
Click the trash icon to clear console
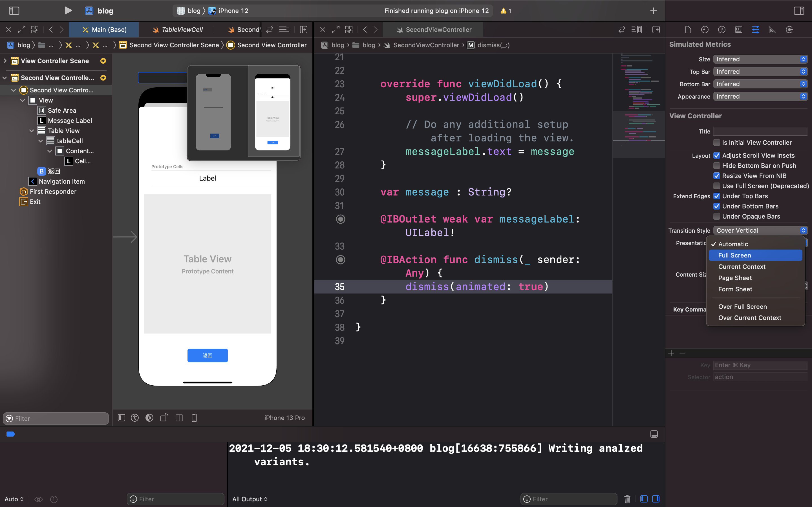click(x=627, y=499)
